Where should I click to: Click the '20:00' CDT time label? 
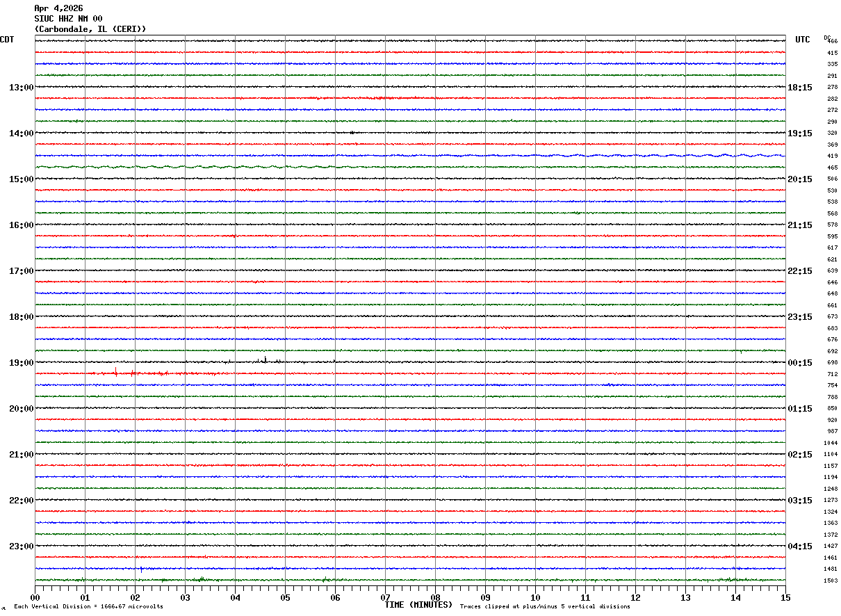click(21, 409)
